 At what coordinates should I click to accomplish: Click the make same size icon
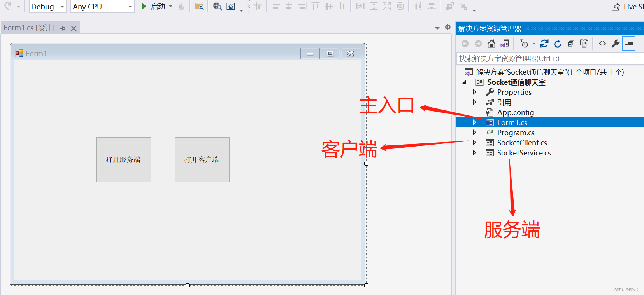387,6
